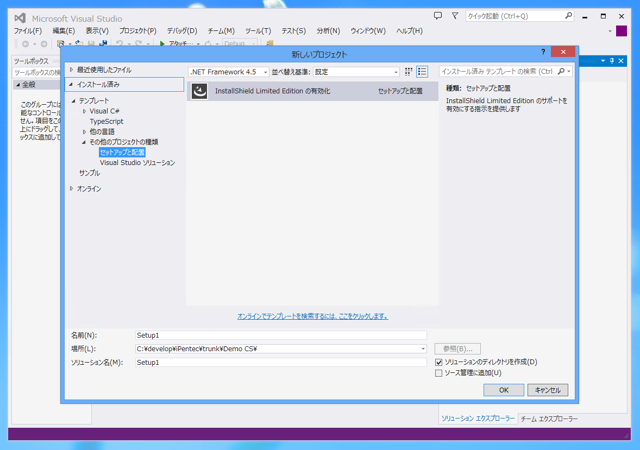Viewport: 640px width, 450px height.
Task: Click the Quick Launch magnifier icon
Action: (568, 16)
